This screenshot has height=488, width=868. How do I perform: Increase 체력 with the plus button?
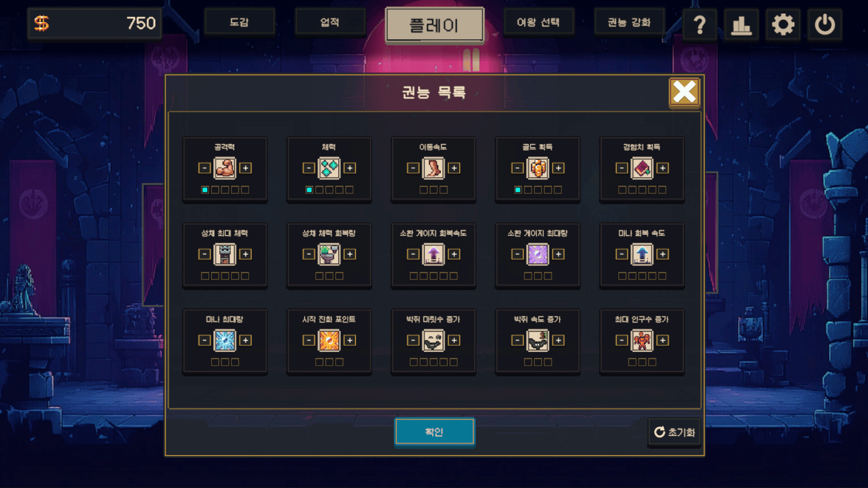click(x=349, y=168)
